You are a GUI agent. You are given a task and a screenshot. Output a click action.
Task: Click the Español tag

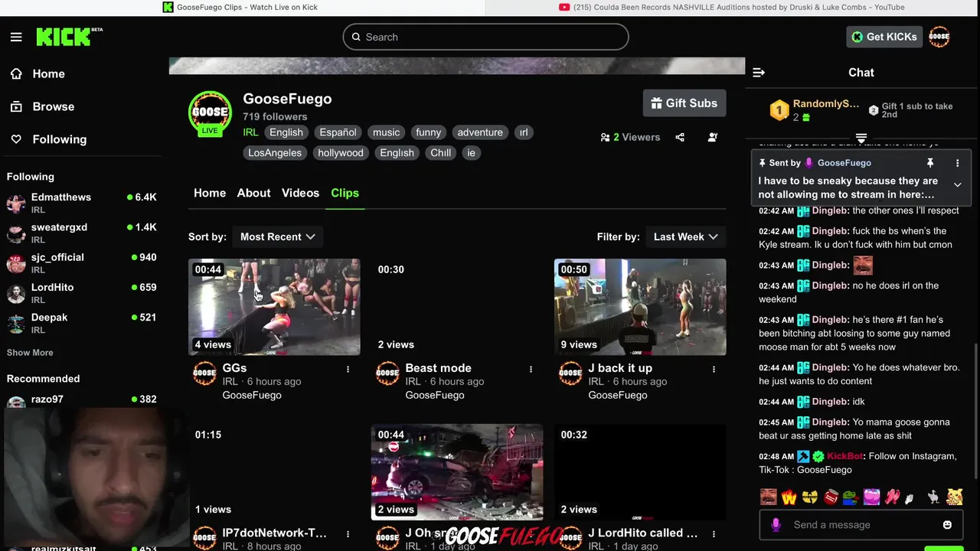(x=338, y=132)
